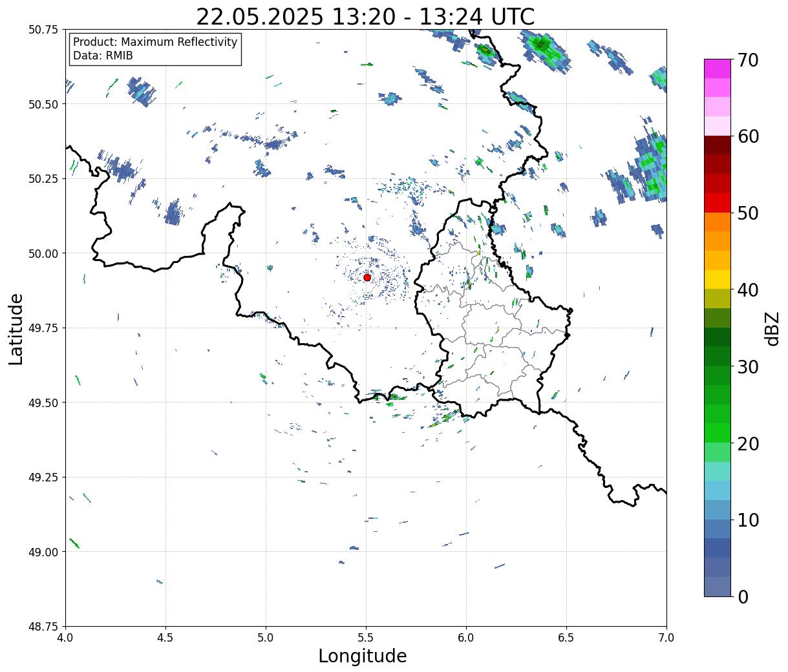
Task: Click the colorbar tick label 60
Action: [x=748, y=136]
